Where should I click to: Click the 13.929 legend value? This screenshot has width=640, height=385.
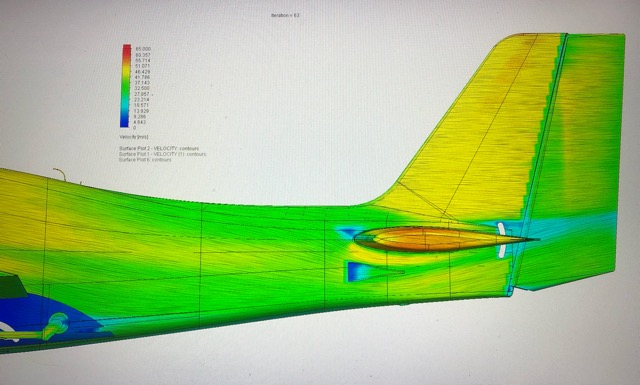click(x=142, y=111)
